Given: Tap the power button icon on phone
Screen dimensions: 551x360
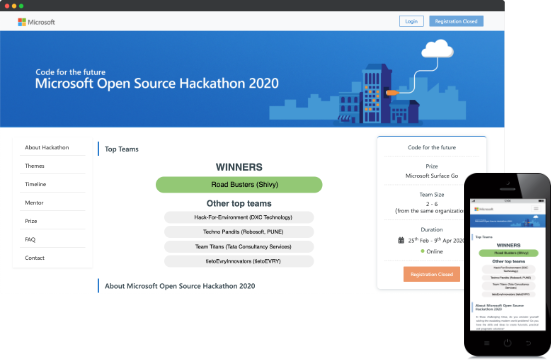Looking at the screenshot, I should click(x=507, y=343).
